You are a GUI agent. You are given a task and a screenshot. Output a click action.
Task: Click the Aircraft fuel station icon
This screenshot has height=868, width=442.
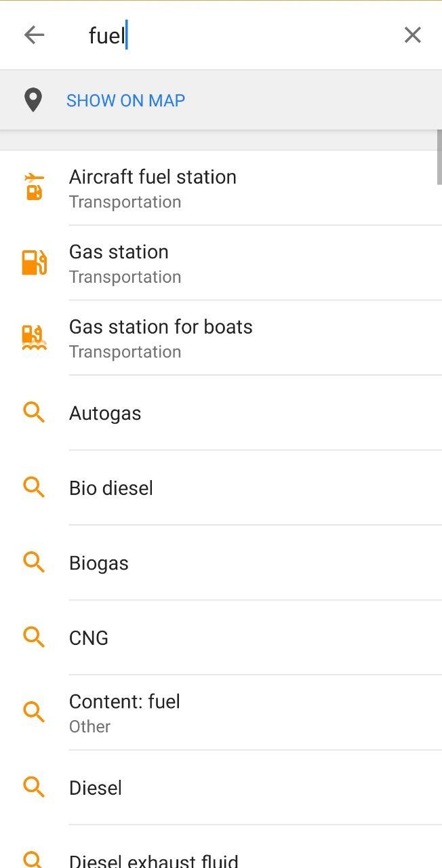pyautogui.click(x=34, y=187)
